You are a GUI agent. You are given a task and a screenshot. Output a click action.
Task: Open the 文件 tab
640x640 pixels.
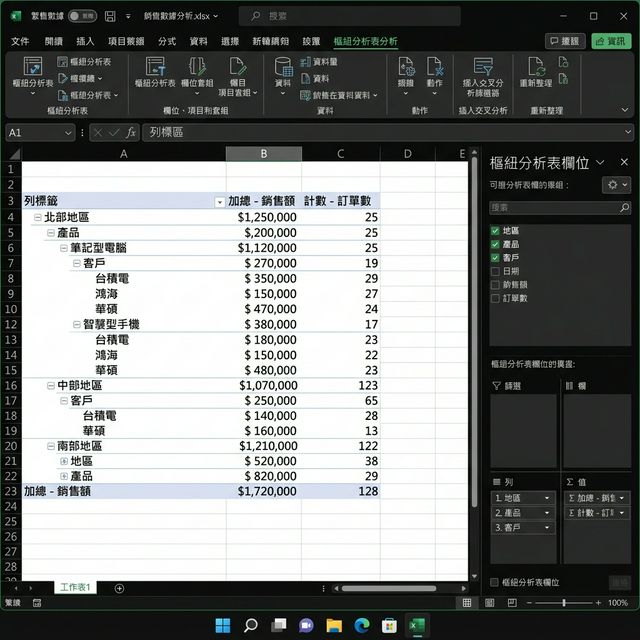coord(20,41)
